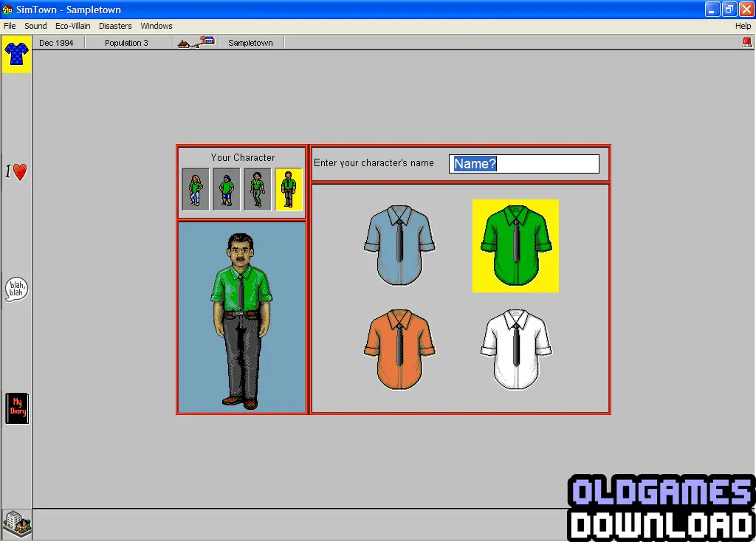Choose the highlighted man character thumbnail
756x542 pixels.
pos(289,190)
